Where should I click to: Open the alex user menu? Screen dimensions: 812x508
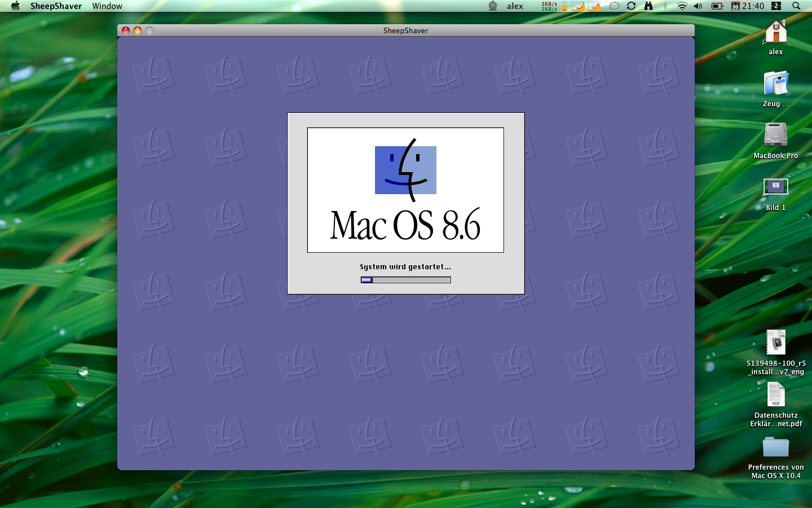pos(515,6)
